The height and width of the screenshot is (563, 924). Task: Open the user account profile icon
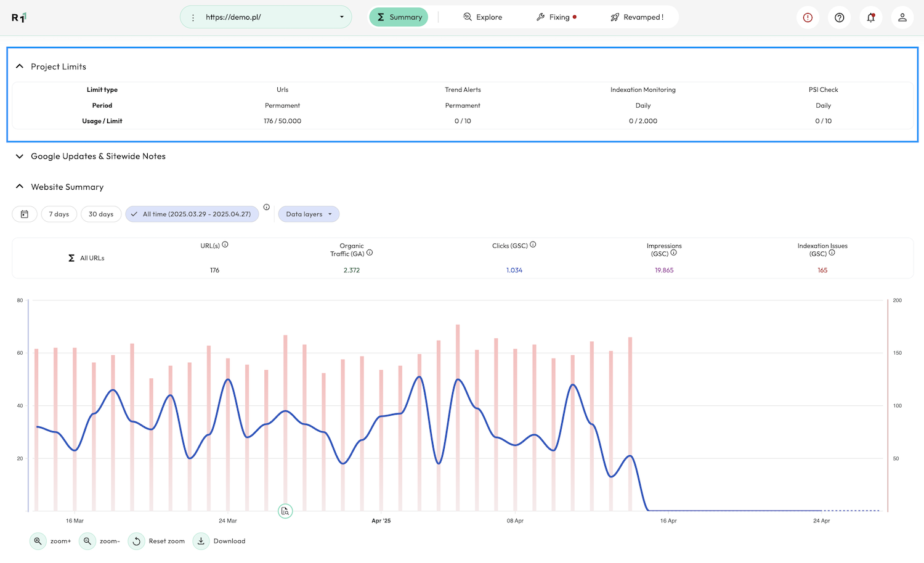tap(902, 17)
